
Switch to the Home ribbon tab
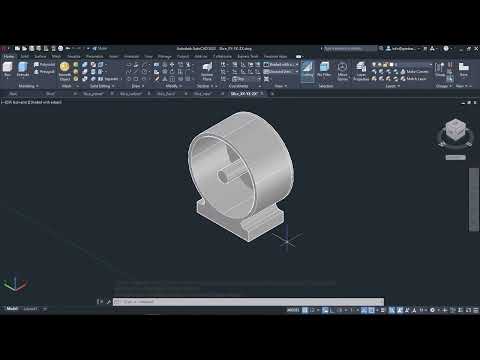click(9, 56)
